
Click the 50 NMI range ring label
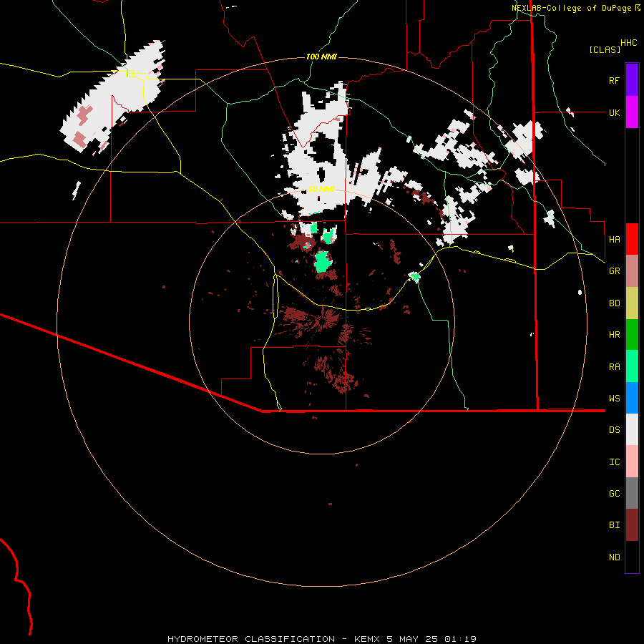(x=321, y=189)
